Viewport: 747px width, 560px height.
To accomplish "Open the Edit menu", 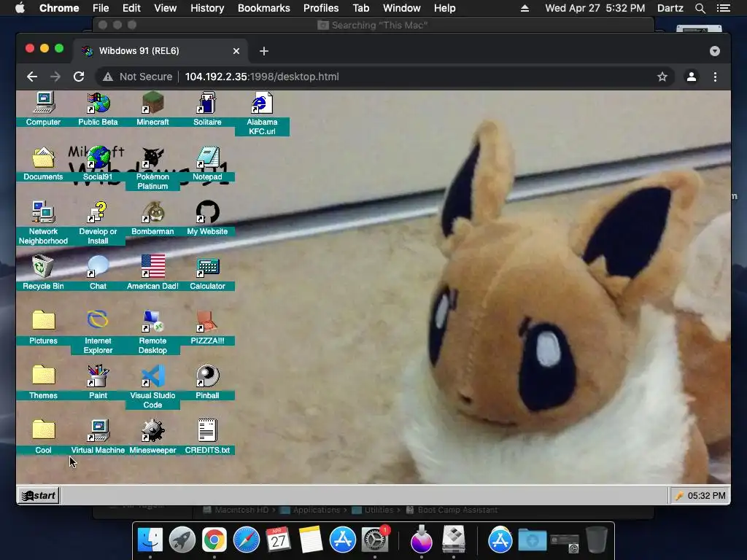I will [x=131, y=8].
